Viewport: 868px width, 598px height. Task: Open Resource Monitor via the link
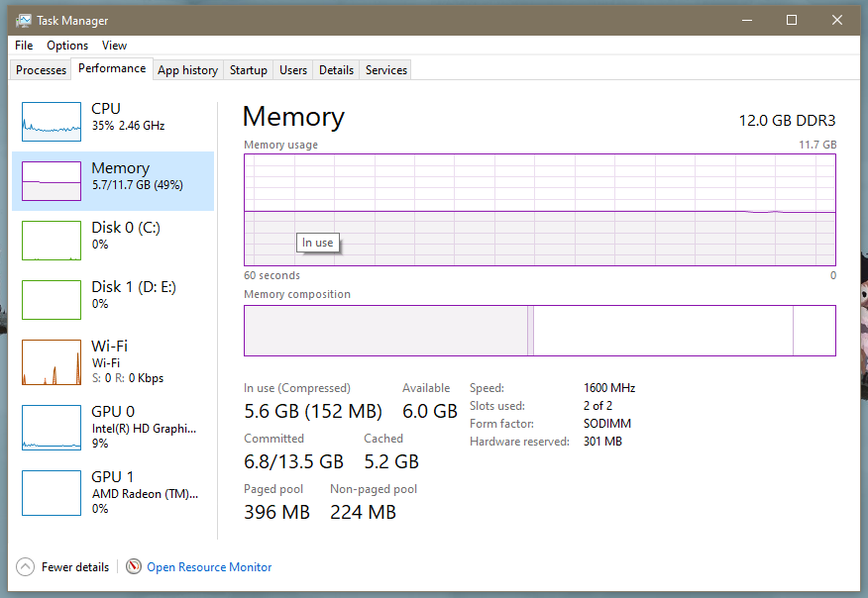point(208,566)
